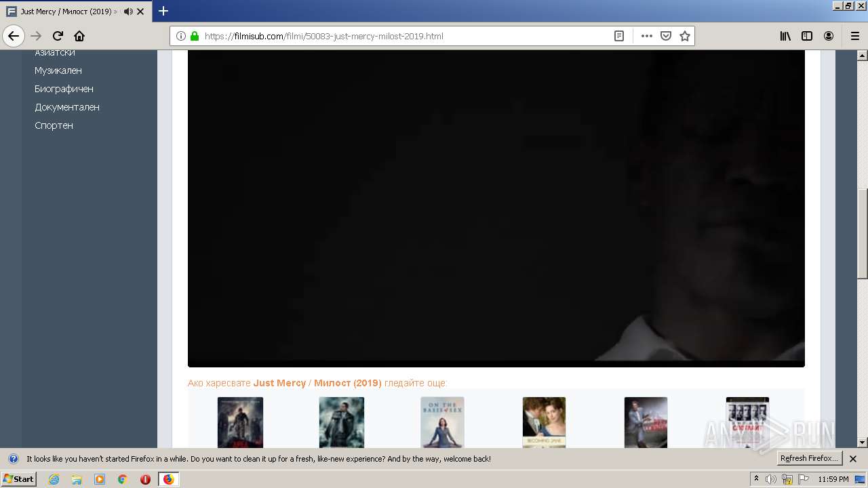Open network status tray icon
Viewport: 868px width, 488px height.
point(787,479)
